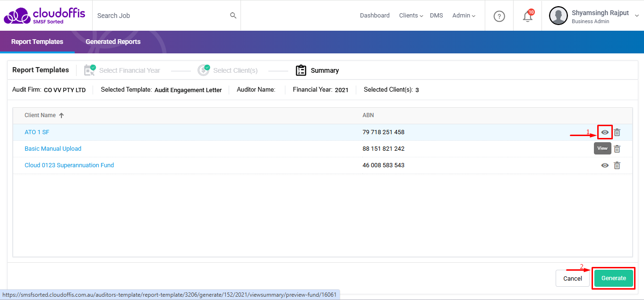Expand the Admin menu
Image resolution: width=644 pixels, height=300 pixels.
pyautogui.click(x=464, y=16)
